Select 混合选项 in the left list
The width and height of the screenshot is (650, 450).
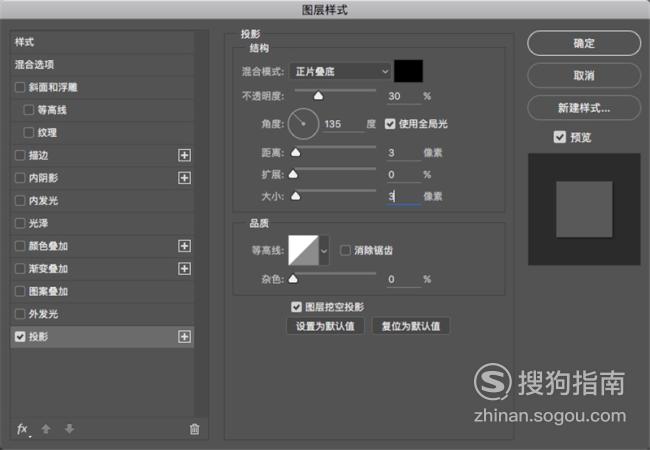coord(102,65)
